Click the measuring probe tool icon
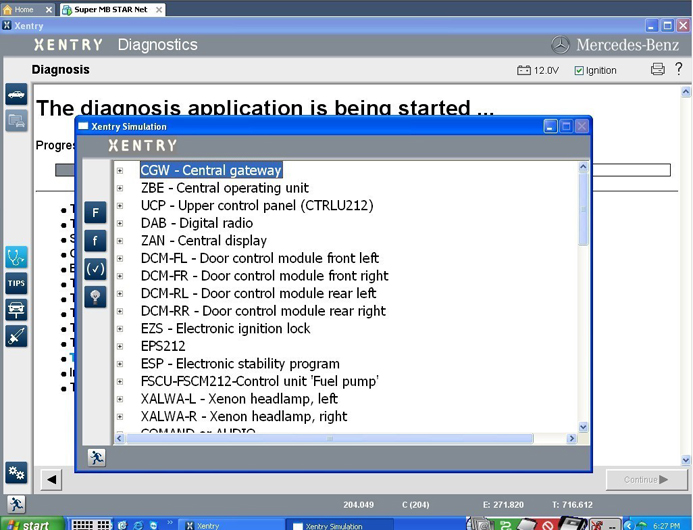The image size is (693, 530). [16, 336]
